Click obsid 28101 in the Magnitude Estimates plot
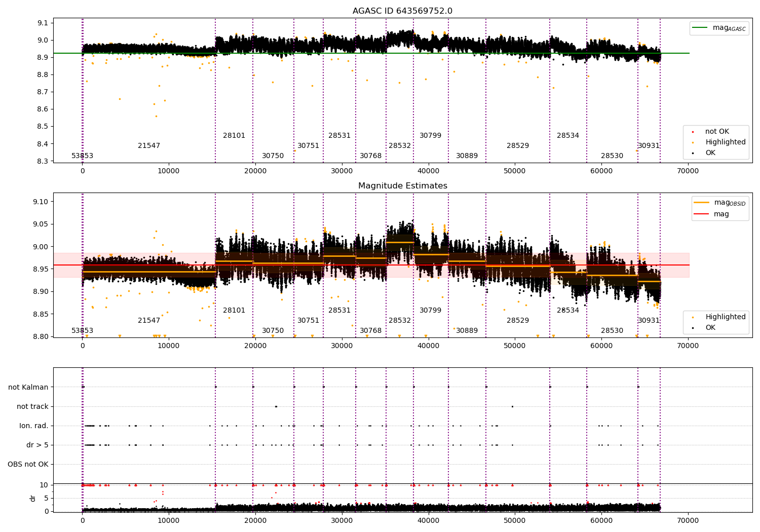The height and width of the screenshot is (532, 760). click(234, 311)
